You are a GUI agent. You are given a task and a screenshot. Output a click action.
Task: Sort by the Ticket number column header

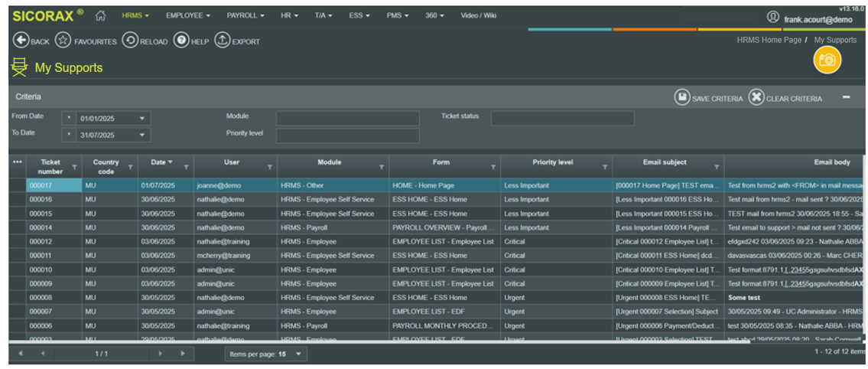[50, 167]
